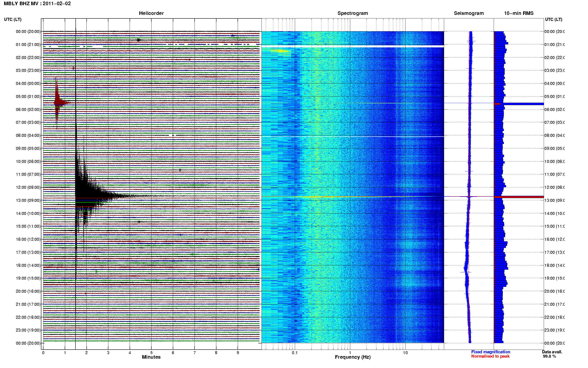Click the left time label '03:00 (23:00)'
The width and height of the screenshot is (588, 368).
[28, 70]
